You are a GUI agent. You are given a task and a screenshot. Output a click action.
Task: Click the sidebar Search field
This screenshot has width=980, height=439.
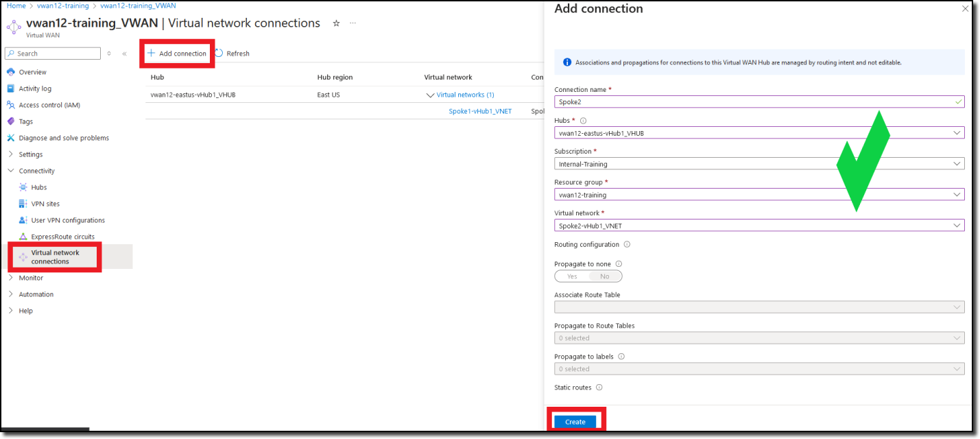[x=53, y=54]
